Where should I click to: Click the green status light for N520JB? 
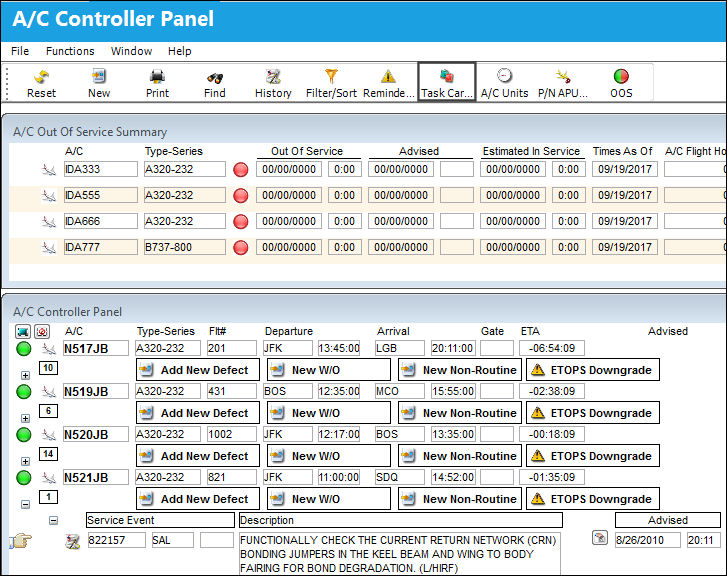(24, 435)
